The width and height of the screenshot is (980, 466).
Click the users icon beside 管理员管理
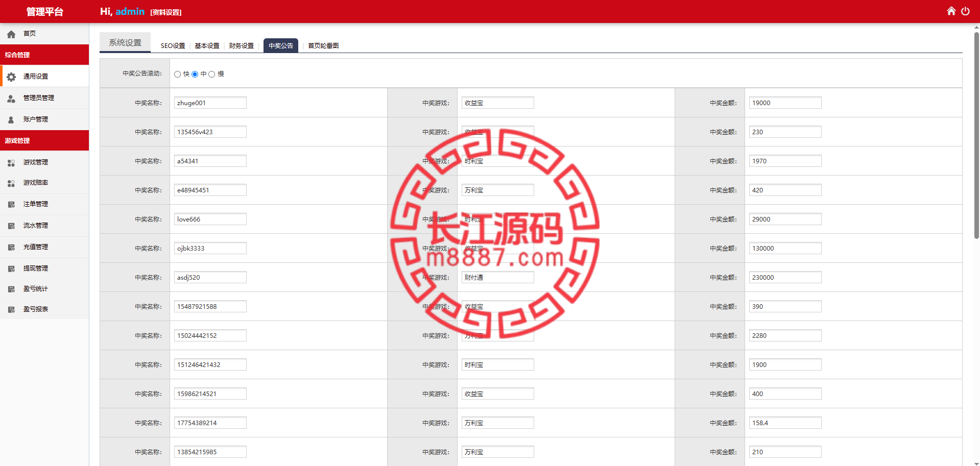pos(11,98)
